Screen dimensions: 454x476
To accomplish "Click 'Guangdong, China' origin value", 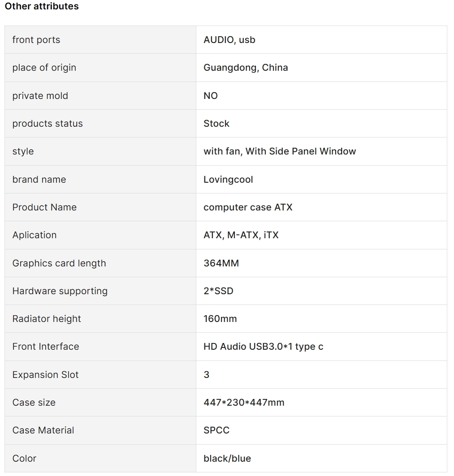I will click(x=246, y=68).
